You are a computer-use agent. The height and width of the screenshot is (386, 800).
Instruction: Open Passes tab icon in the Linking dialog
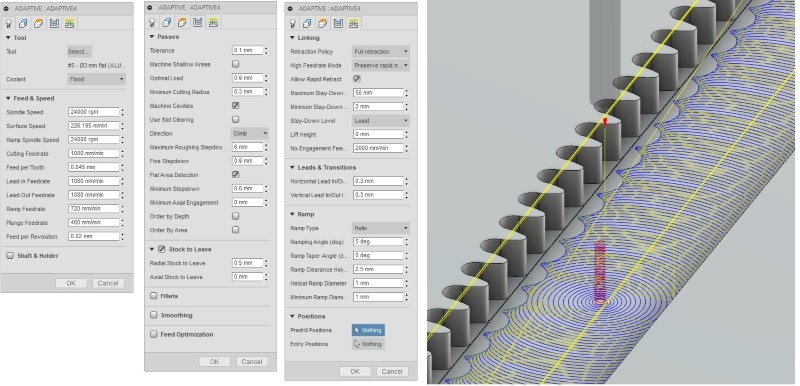coord(338,23)
